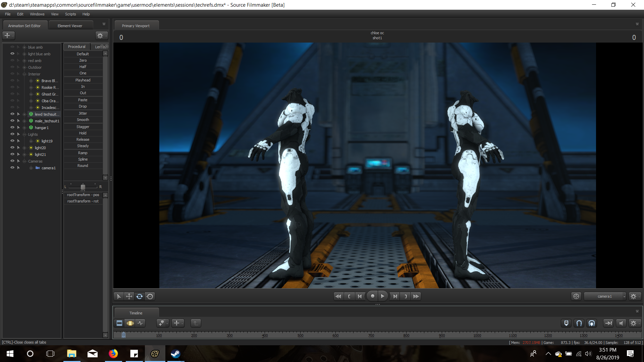Select the rotate manipulator tool

tap(140, 296)
